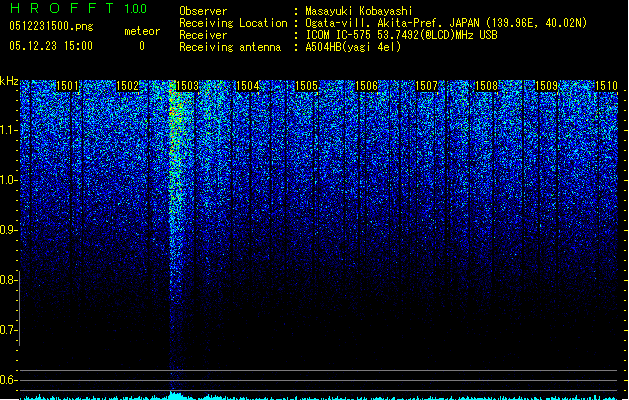
Task: Click the 0.8 frequency axis label
Action: pyautogui.click(x=8, y=280)
